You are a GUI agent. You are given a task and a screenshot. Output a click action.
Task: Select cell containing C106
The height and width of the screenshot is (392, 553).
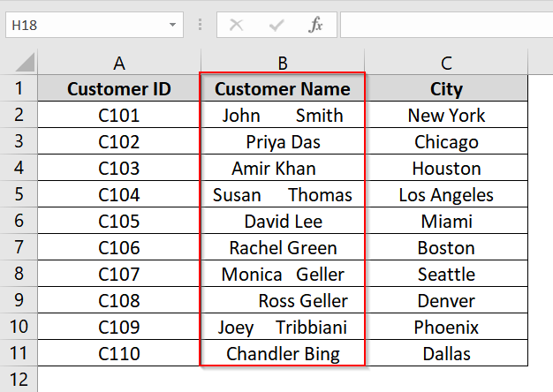[x=119, y=246]
